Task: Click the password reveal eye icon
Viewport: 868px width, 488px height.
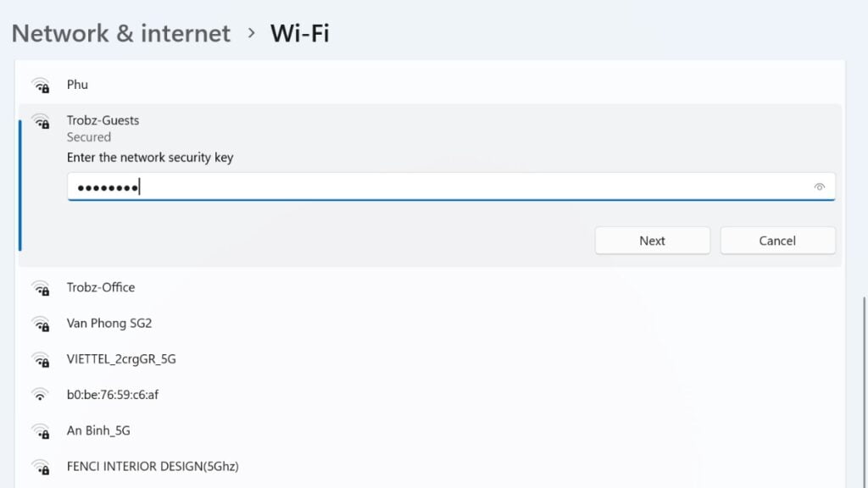Action: click(x=818, y=186)
